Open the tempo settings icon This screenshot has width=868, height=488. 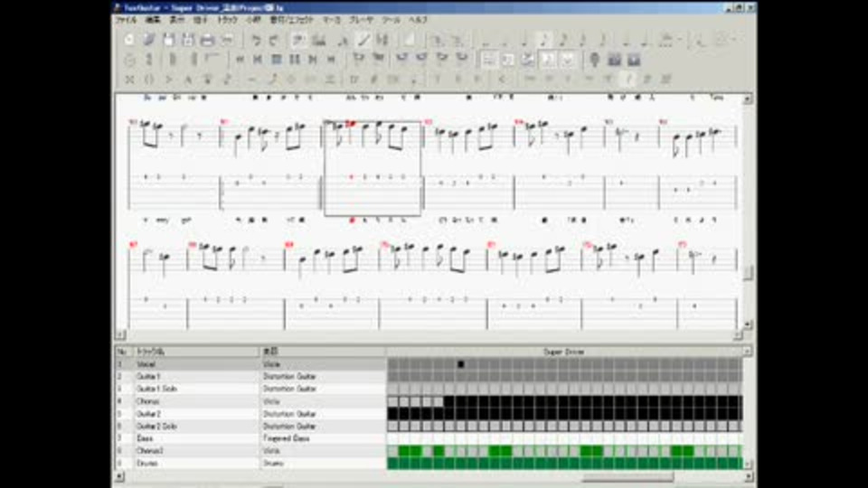(x=129, y=60)
